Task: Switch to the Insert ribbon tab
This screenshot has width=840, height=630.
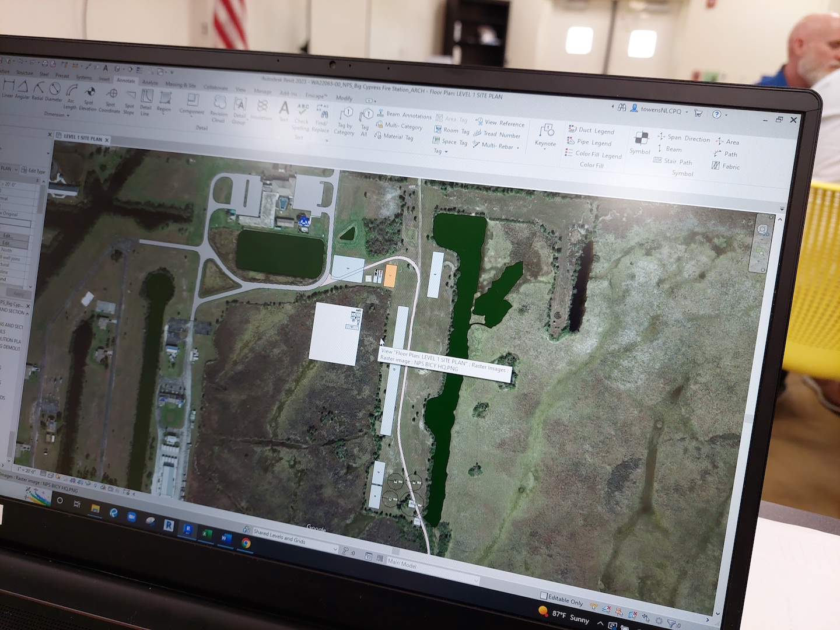Action: [104, 79]
